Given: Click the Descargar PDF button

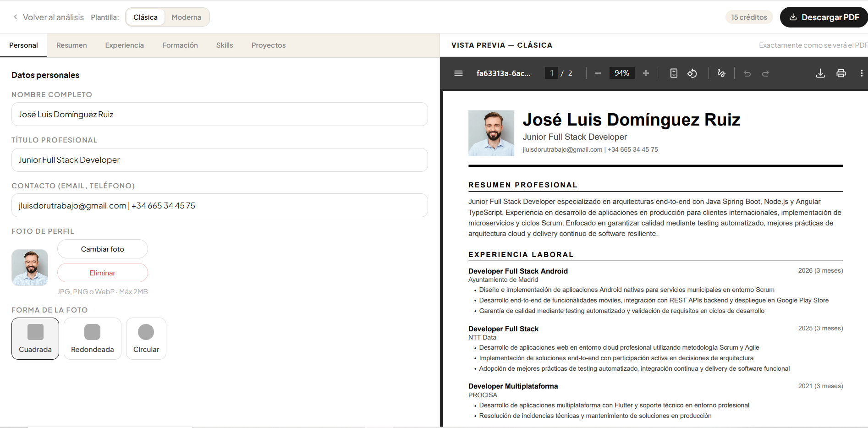Looking at the screenshot, I should (824, 17).
